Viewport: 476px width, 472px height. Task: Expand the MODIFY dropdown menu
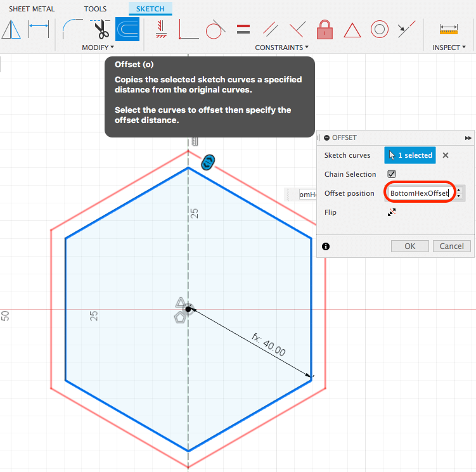pyautogui.click(x=98, y=48)
